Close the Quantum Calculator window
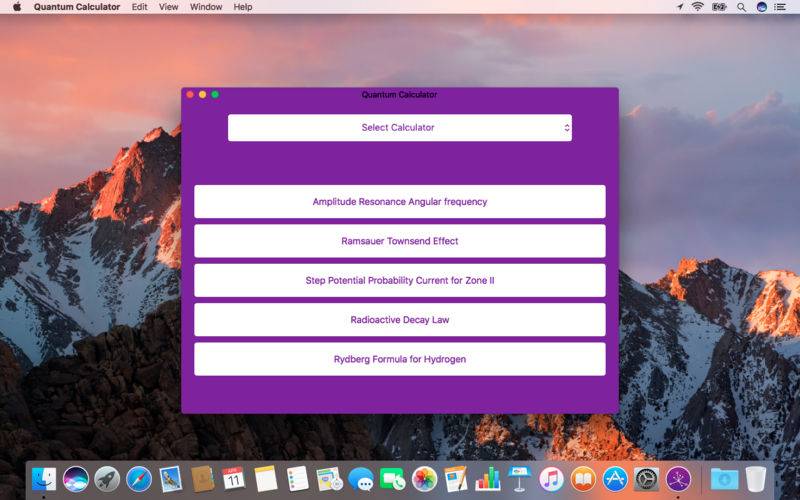Viewport: 800px width, 500px height. pyautogui.click(x=190, y=94)
